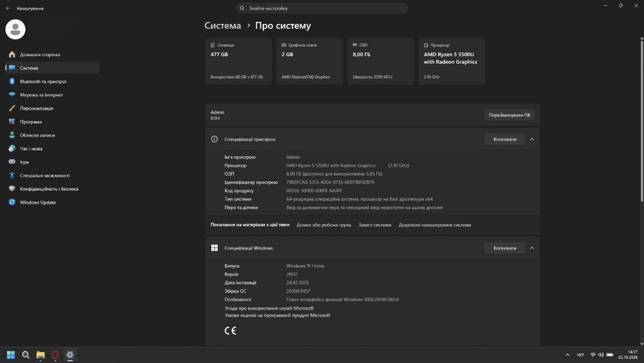Open Windows Update settings
The image size is (644, 363).
coord(52,202)
